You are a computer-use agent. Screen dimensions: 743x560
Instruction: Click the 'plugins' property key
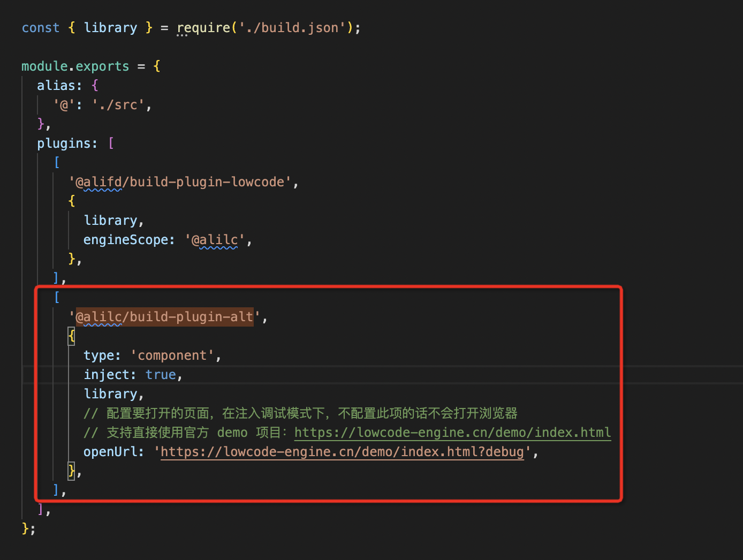point(64,143)
